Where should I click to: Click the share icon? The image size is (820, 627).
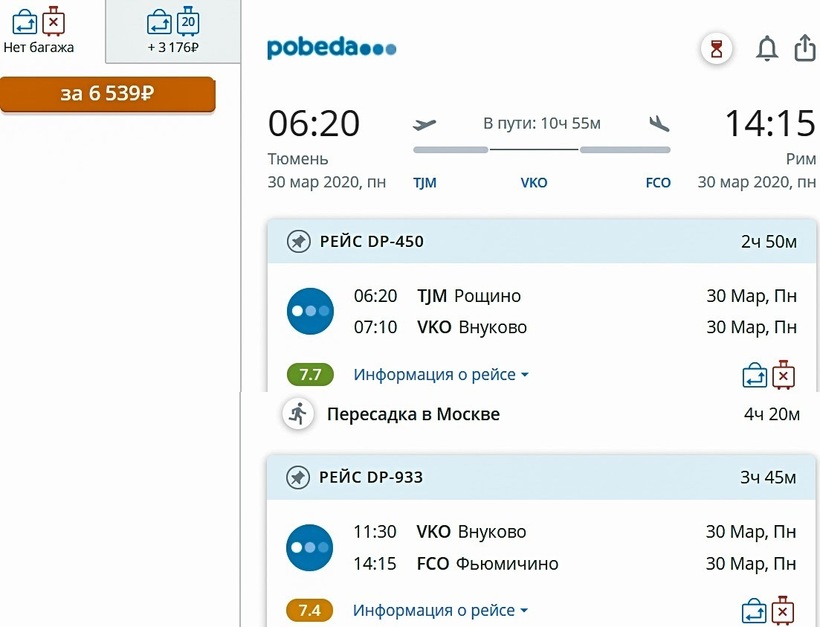[x=805, y=48]
